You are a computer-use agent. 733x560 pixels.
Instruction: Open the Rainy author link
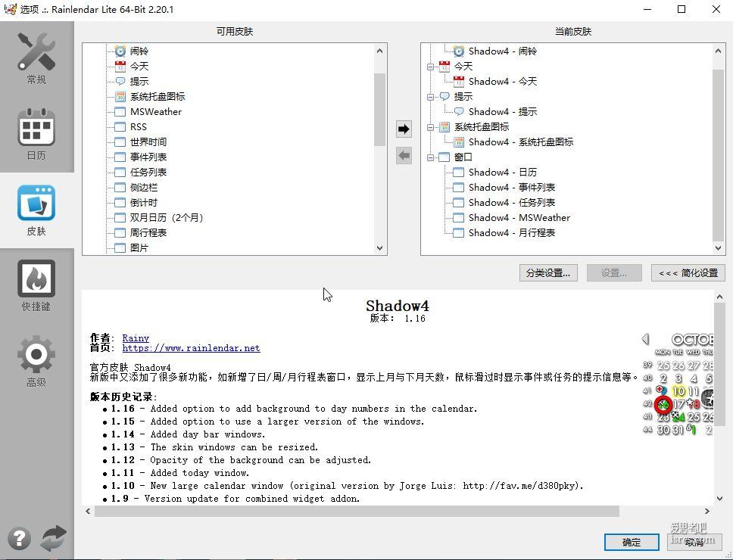136,338
